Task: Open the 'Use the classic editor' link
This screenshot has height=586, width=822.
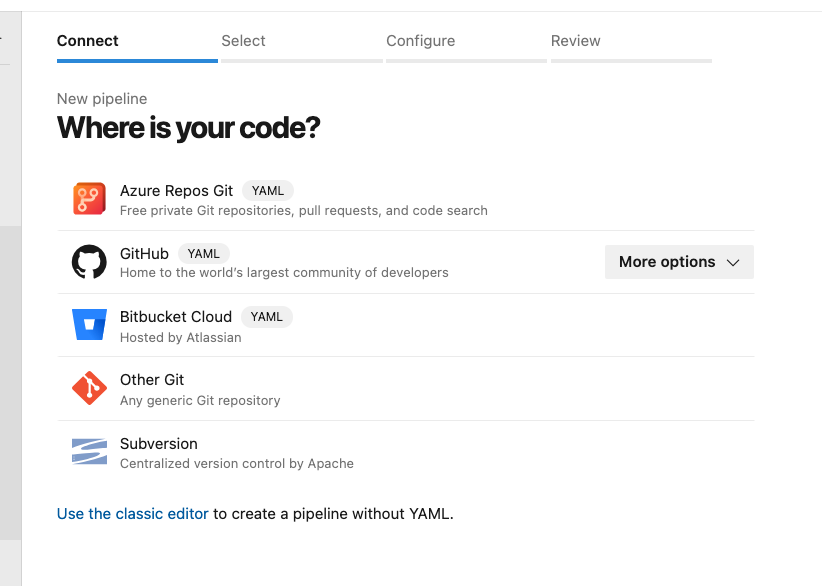Action: pos(133,514)
